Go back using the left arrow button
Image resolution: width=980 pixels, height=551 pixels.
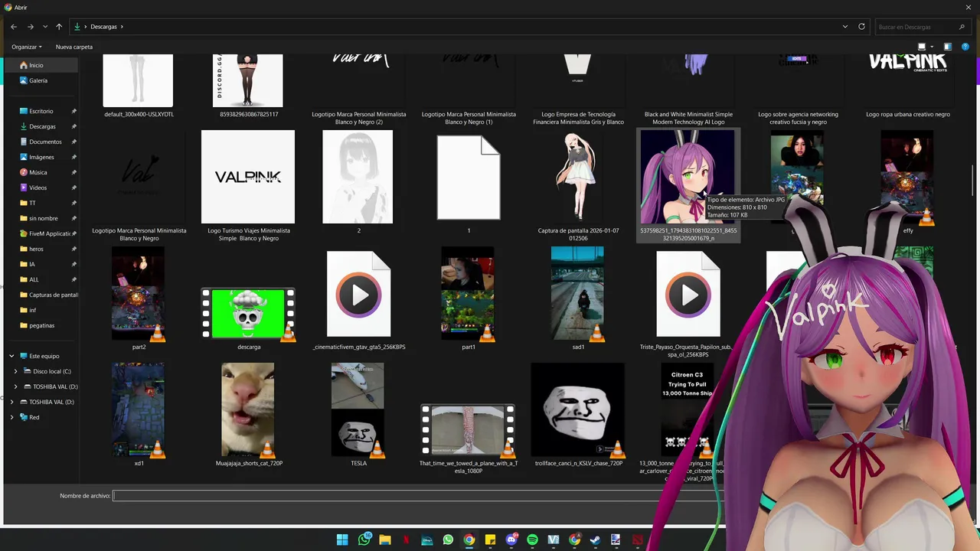click(14, 27)
